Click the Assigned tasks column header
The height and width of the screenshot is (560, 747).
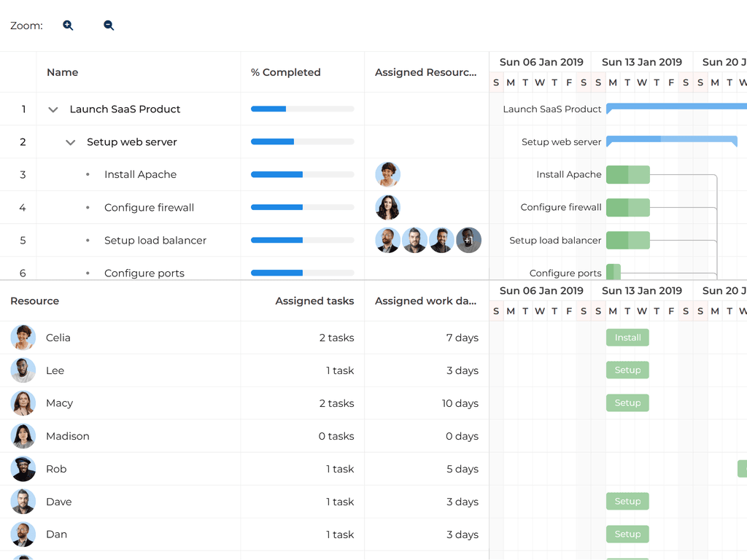[314, 300]
